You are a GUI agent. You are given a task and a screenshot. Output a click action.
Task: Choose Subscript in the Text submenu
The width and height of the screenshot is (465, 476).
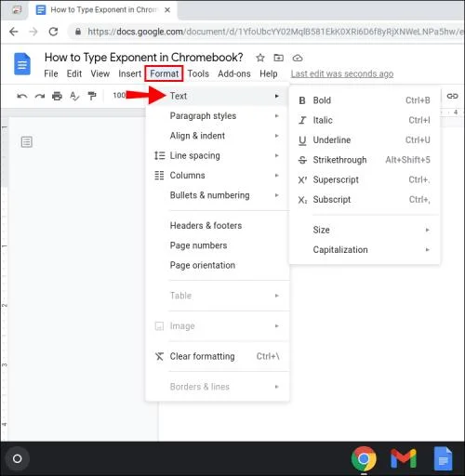(365, 200)
